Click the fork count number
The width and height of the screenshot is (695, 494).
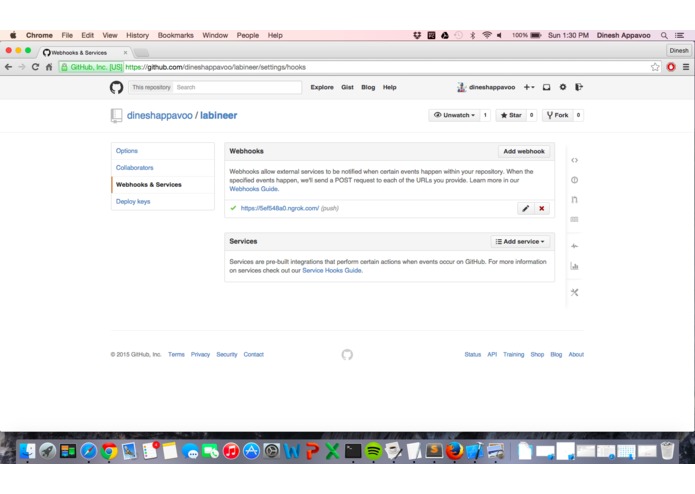(578, 115)
